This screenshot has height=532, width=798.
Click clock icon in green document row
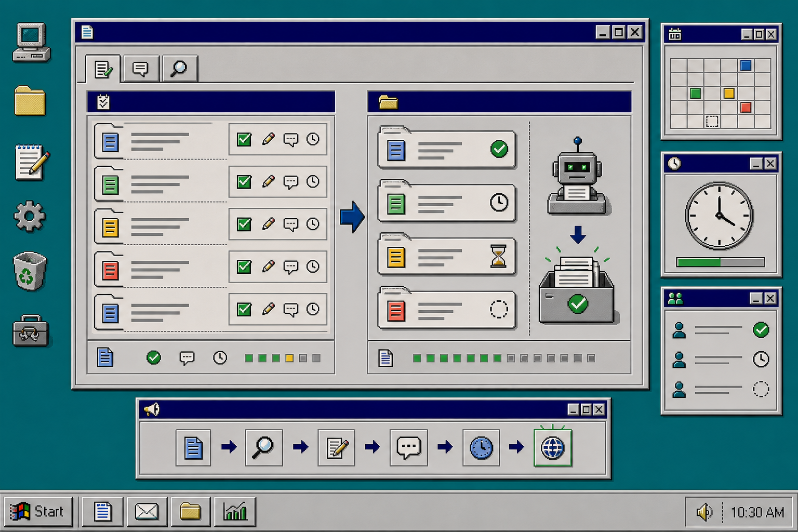click(x=313, y=181)
